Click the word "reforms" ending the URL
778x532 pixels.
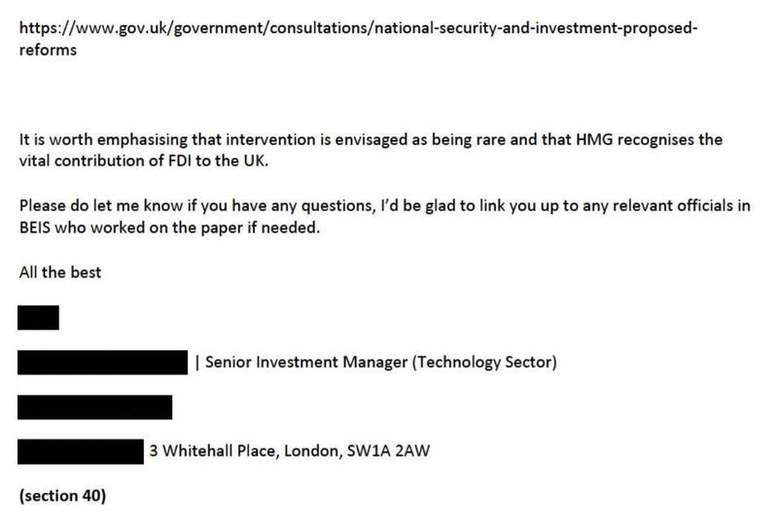tap(48, 51)
